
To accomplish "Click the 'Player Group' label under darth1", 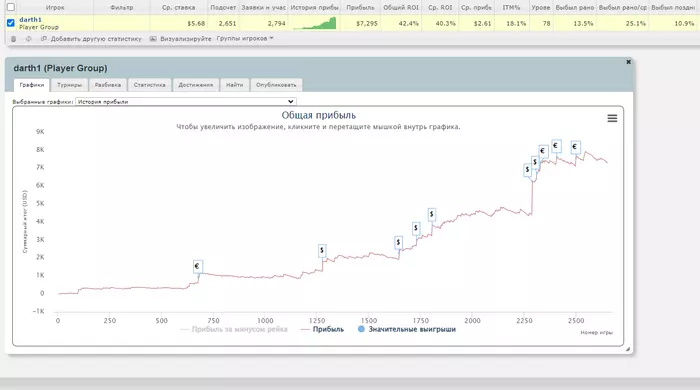I will [x=39, y=27].
